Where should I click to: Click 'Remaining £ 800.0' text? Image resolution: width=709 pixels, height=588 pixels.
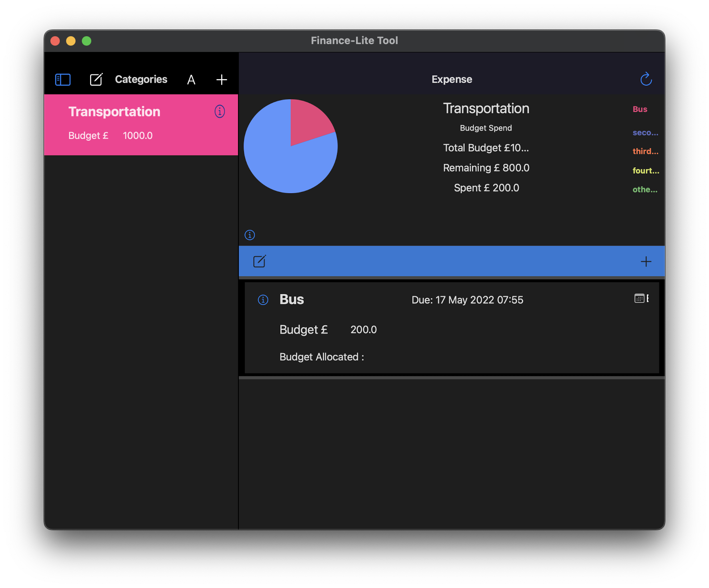(x=486, y=168)
